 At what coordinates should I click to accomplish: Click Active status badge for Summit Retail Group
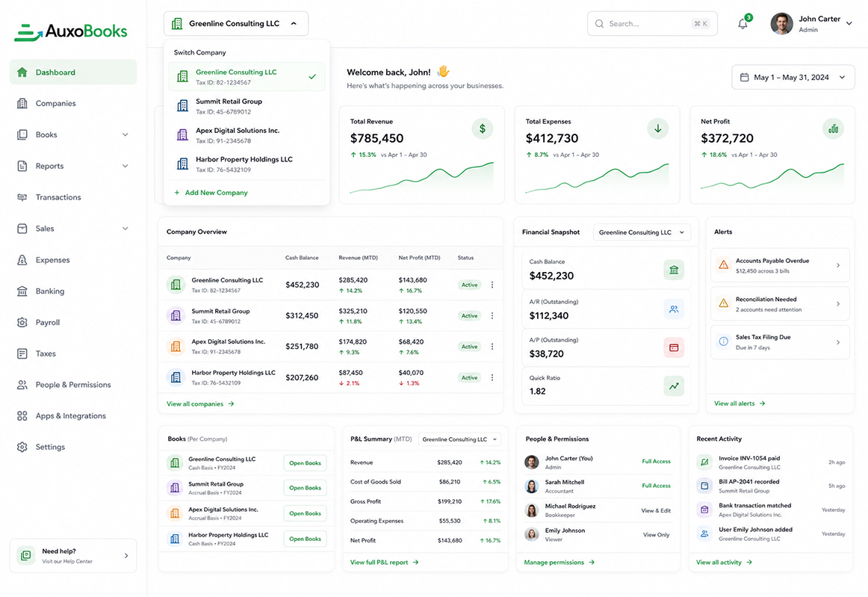[x=469, y=315]
